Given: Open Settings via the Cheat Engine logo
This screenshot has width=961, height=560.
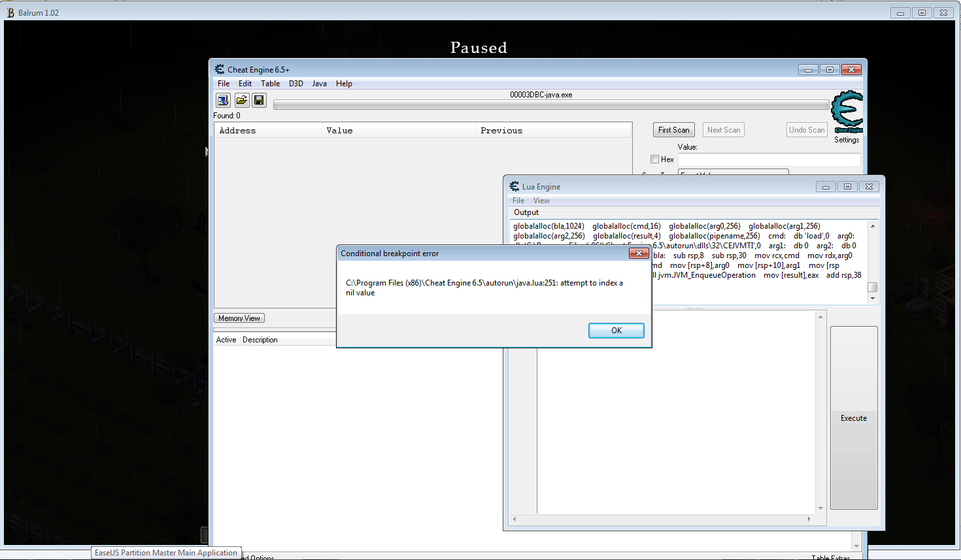Looking at the screenshot, I should 847,112.
